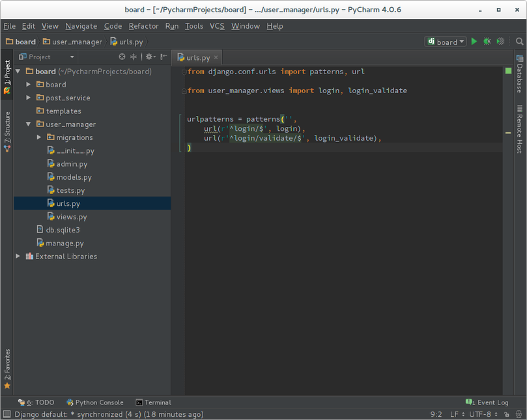Screen dimensions: 527x420
Task: Open the Tools menu
Action: point(194,26)
